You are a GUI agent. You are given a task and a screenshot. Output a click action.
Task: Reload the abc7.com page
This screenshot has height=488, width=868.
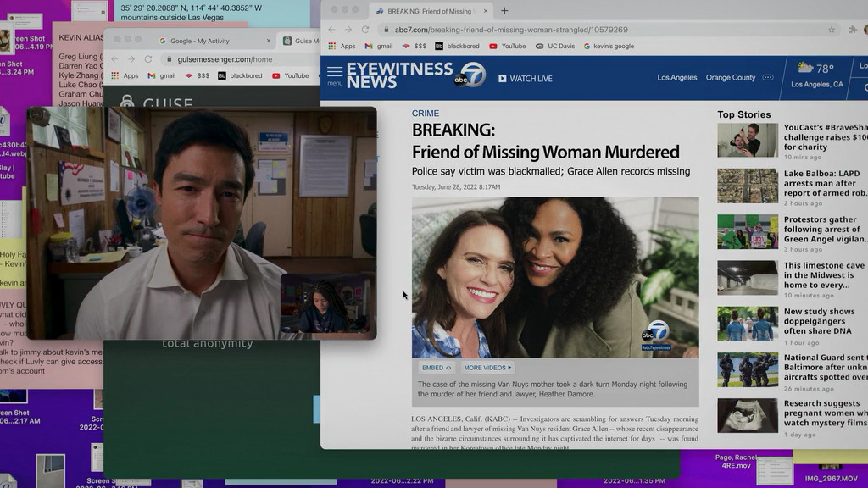click(365, 30)
